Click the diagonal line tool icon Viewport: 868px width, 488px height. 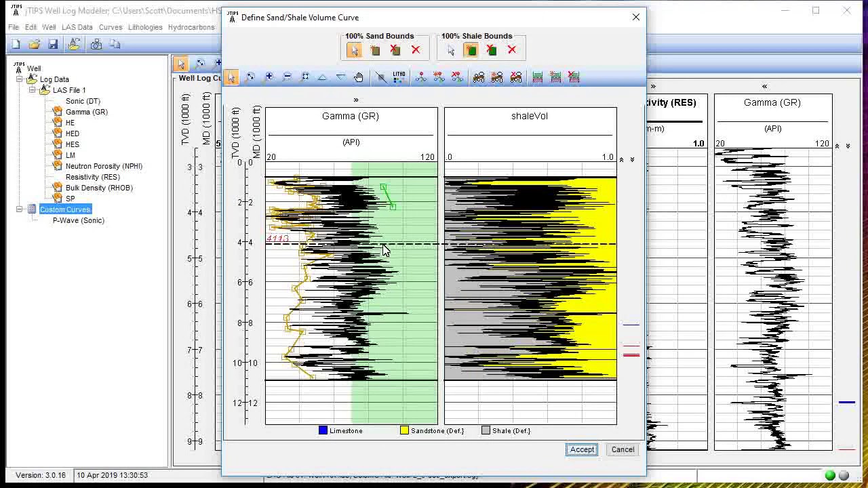click(x=381, y=77)
